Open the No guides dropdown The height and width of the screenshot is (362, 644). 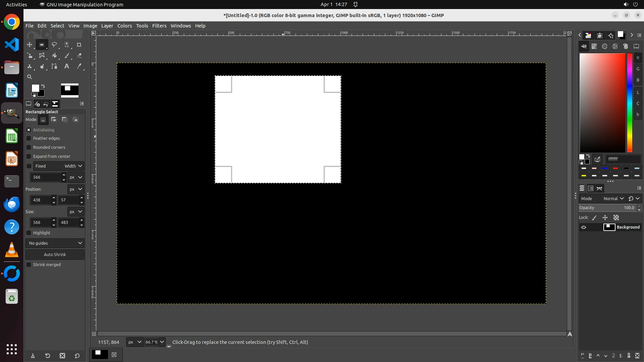[55, 243]
